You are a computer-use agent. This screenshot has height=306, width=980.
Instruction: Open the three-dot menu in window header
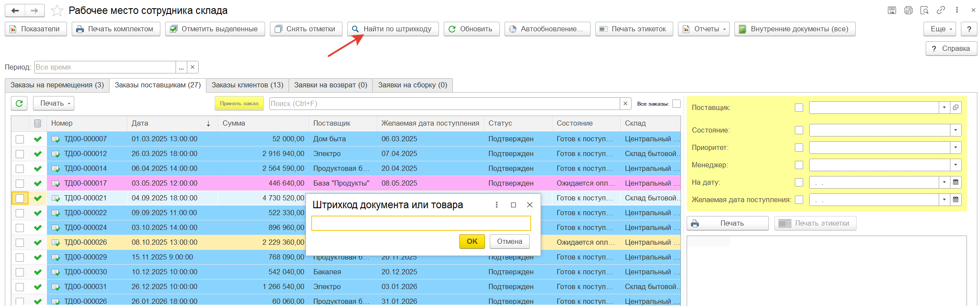click(x=957, y=10)
